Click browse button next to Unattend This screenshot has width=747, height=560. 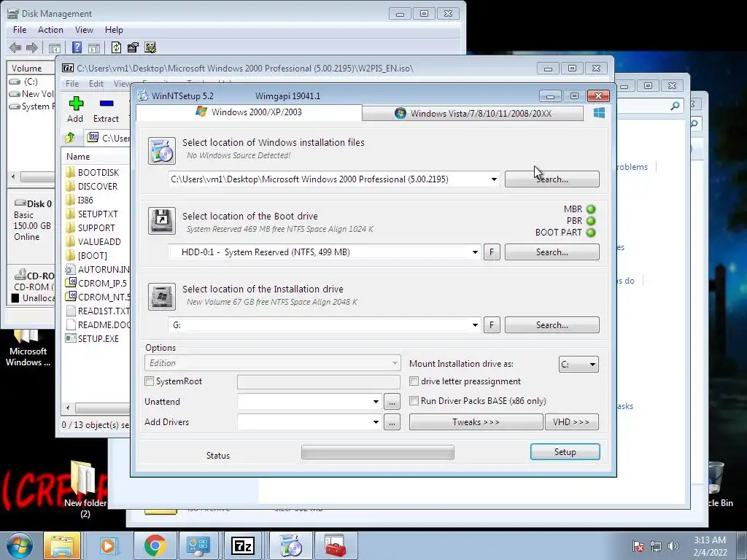pos(392,402)
